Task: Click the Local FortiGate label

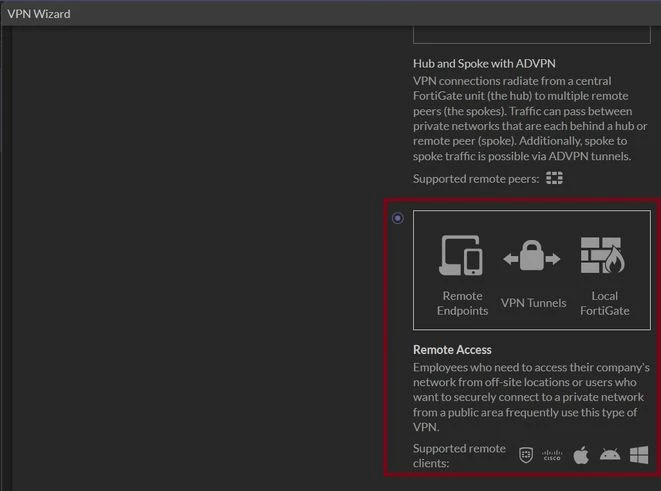Action: 605,303
